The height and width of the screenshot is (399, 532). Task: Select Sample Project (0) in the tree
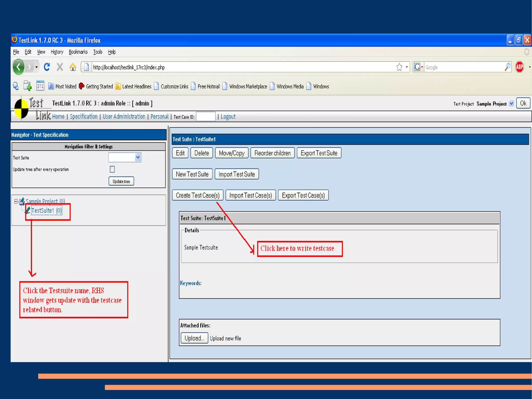coord(45,201)
